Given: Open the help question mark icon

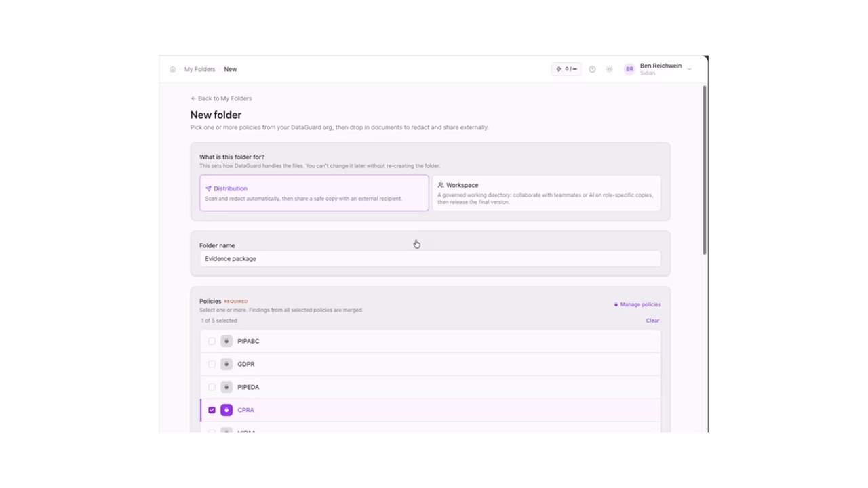Looking at the screenshot, I should point(592,69).
